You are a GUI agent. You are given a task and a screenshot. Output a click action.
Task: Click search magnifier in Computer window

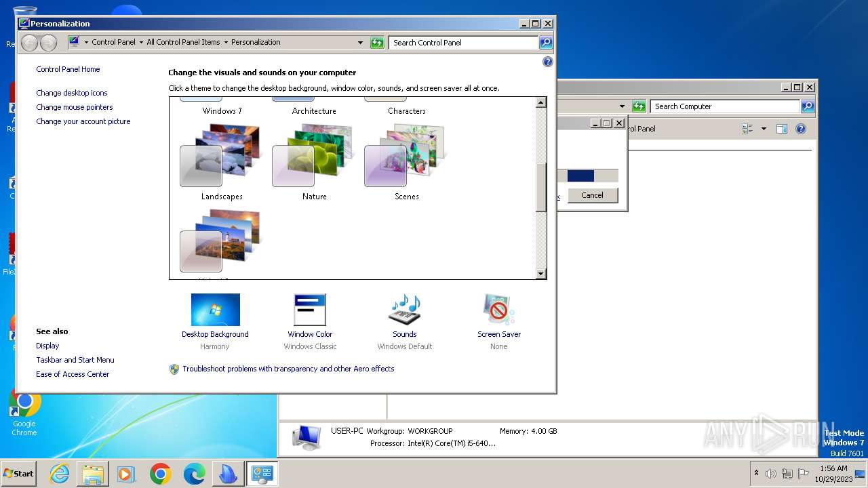[807, 106]
